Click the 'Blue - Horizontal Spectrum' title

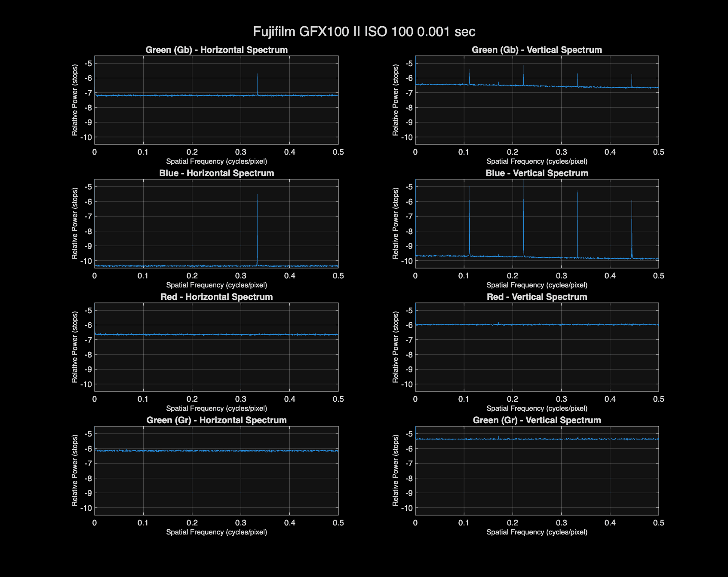[217, 173]
